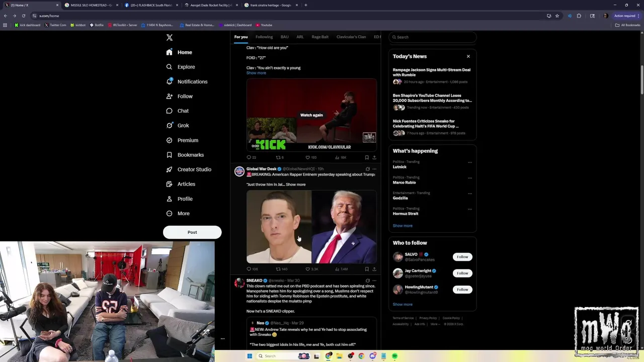Share the Global War Desk post
Viewport: 644px width, 362px height.
pos(374,269)
